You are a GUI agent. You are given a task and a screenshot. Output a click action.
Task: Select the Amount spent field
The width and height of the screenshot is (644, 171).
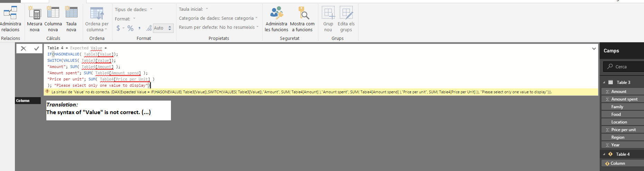pyautogui.click(x=623, y=99)
